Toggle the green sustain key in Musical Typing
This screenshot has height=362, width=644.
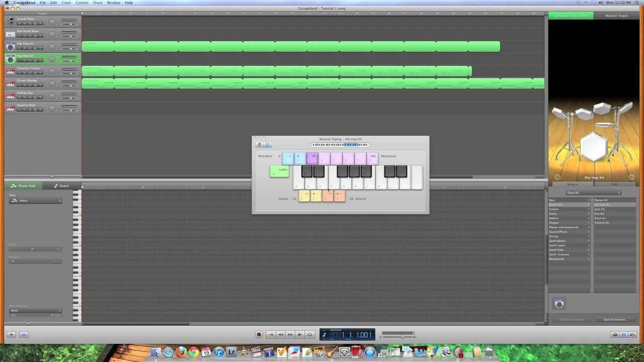(279, 171)
